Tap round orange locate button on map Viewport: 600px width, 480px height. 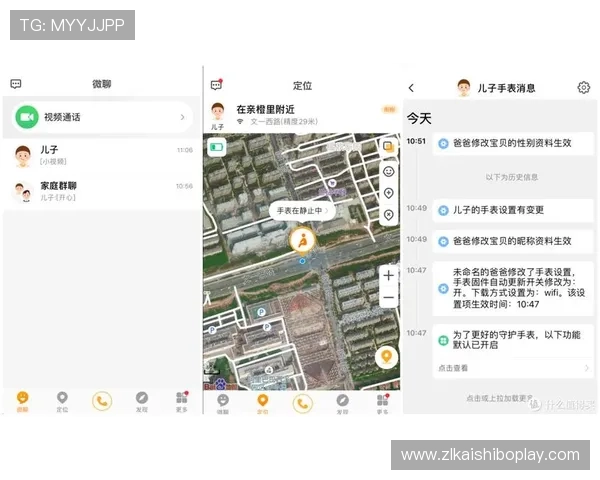[387, 358]
